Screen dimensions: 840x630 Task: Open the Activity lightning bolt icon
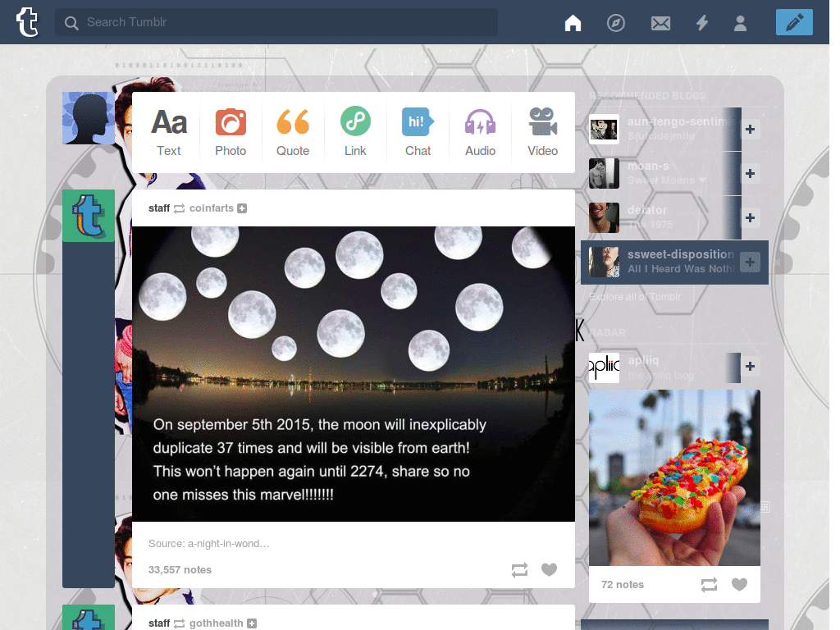click(702, 22)
